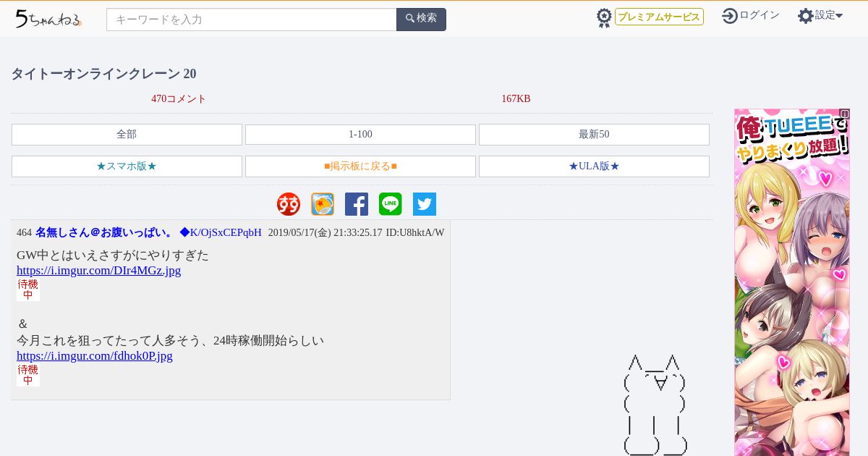
Task: Click the second 待機中 image placeholder
Action: (28, 375)
